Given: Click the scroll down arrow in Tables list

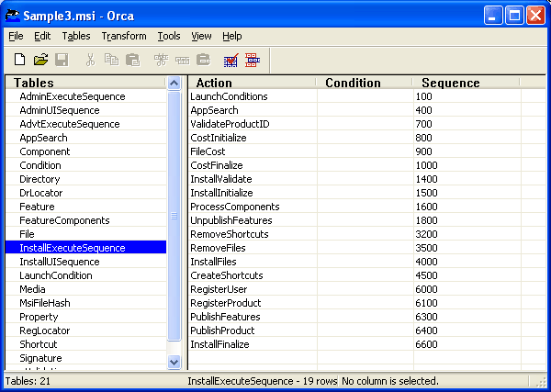Looking at the screenshot, I should point(174,362).
